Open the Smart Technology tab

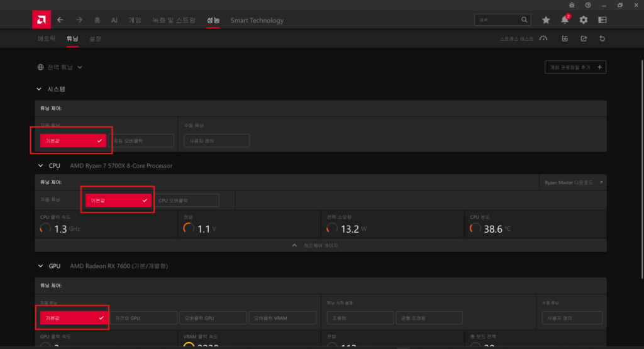[257, 20]
